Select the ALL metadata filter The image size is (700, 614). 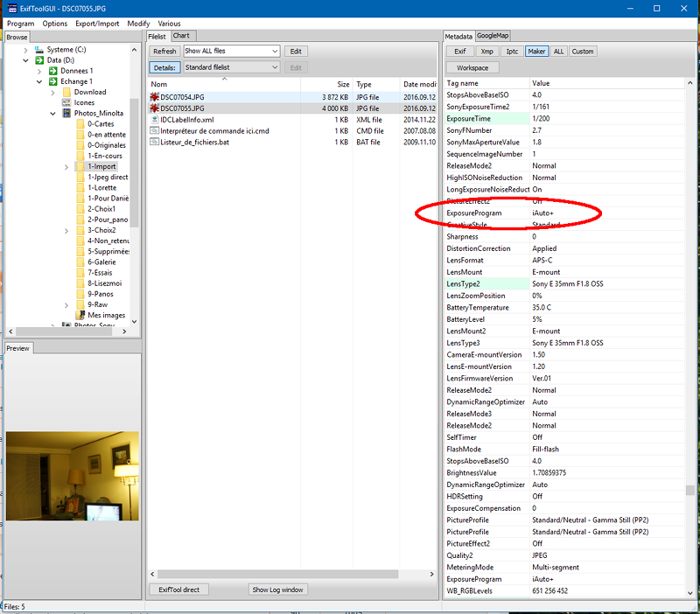(x=558, y=52)
